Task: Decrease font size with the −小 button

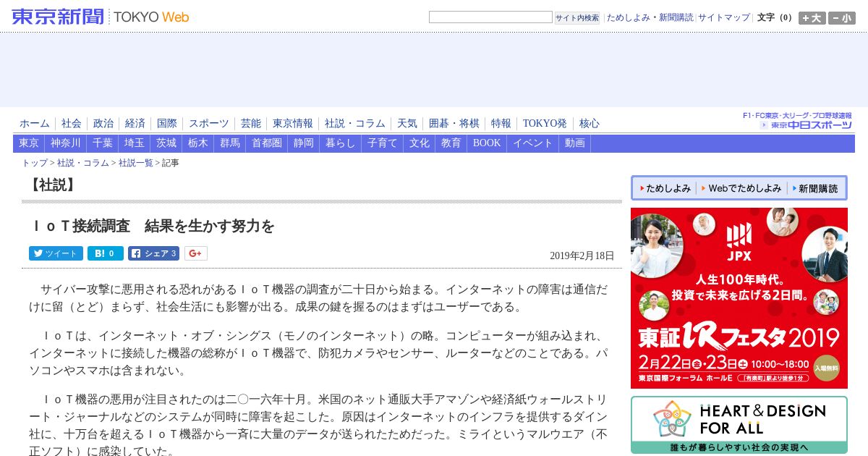Action: [842, 18]
